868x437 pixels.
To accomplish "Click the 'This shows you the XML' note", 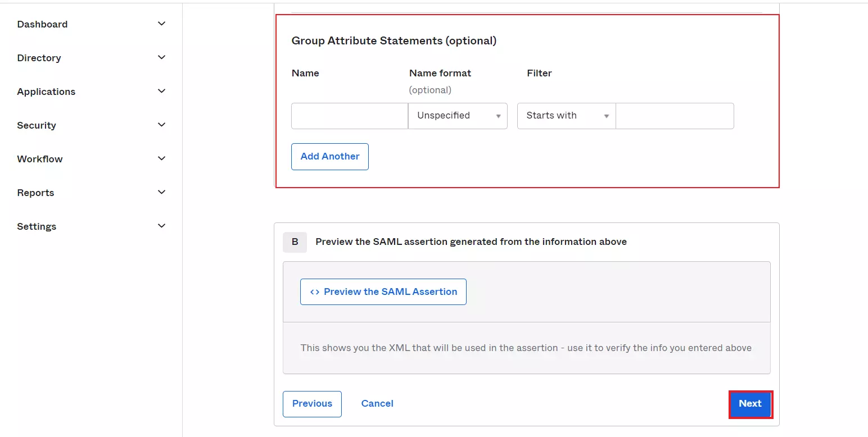I will (x=526, y=348).
